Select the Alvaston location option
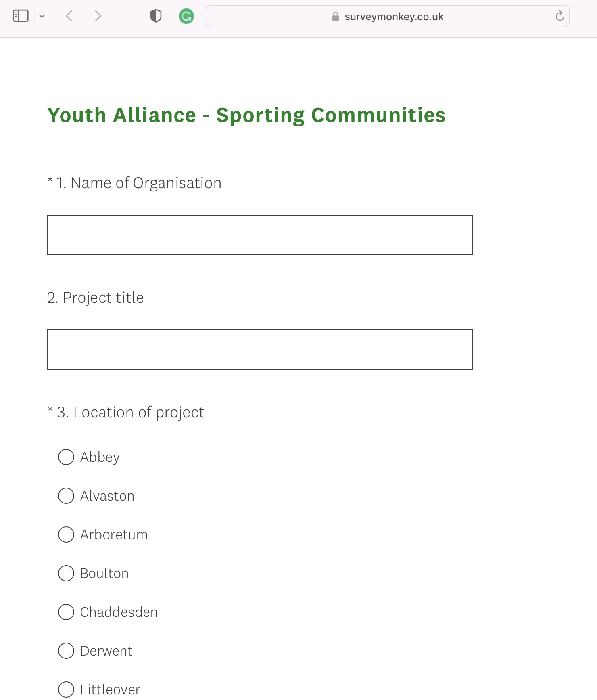Screen dimensions: 597x700 click(x=66, y=496)
